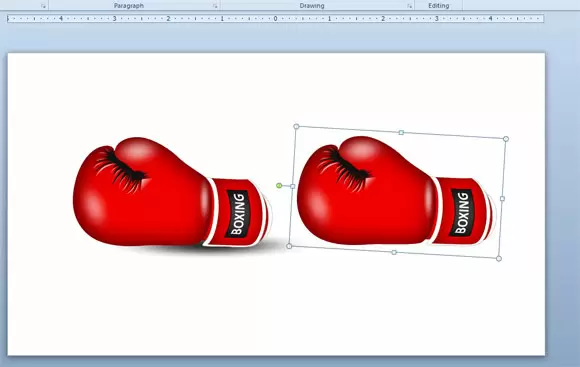Screen dimensions: 580x367
Task: Click the Drawing group label
Action: 312,6
